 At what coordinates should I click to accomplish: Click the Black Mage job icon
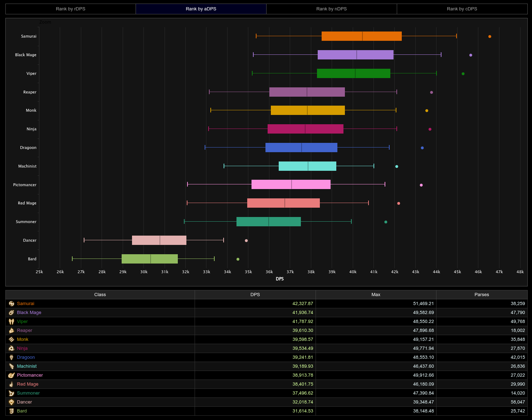point(11,313)
